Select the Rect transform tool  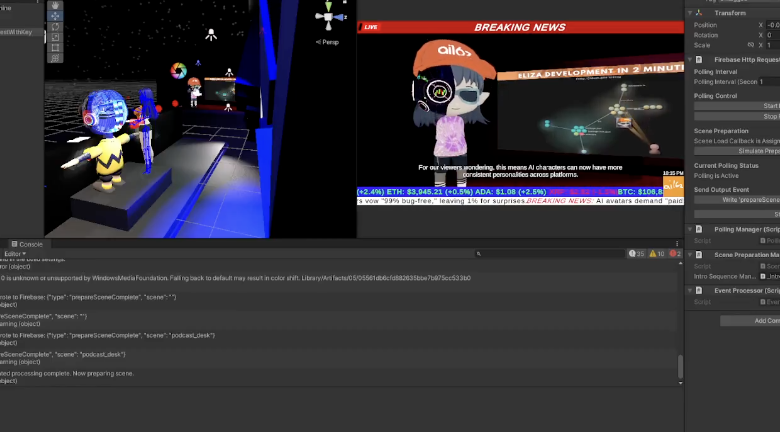pos(55,47)
